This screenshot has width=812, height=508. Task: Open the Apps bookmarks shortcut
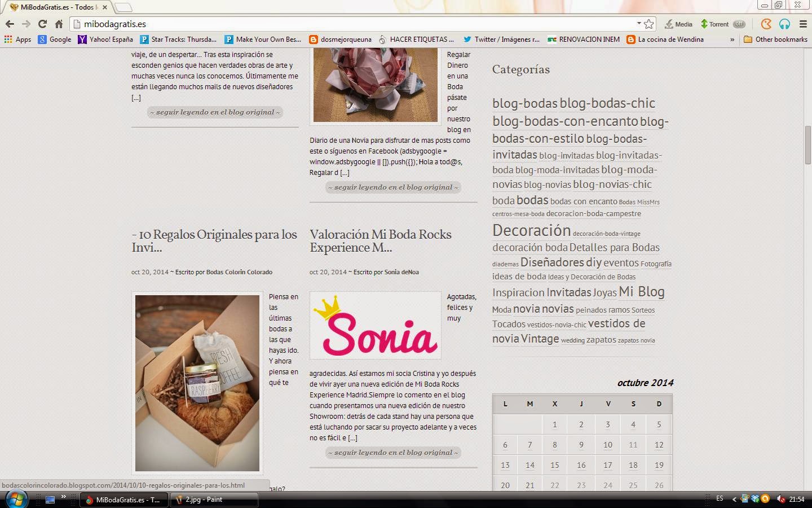coord(17,40)
